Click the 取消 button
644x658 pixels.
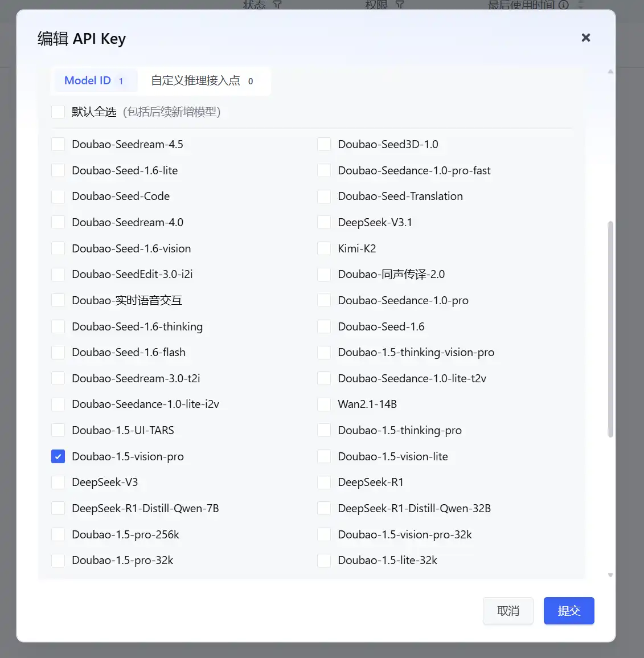click(508, 611)
